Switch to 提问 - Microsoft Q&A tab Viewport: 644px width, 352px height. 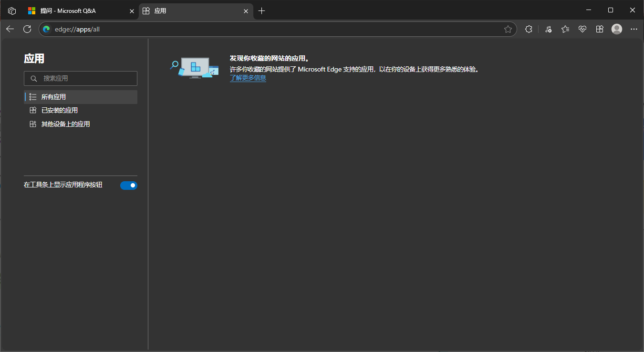81,11
